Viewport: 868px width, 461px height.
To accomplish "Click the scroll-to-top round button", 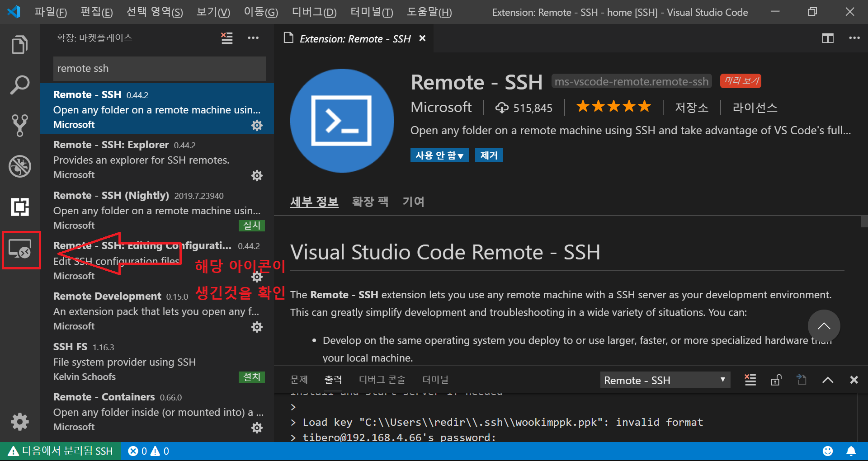I will click(824, 326).
